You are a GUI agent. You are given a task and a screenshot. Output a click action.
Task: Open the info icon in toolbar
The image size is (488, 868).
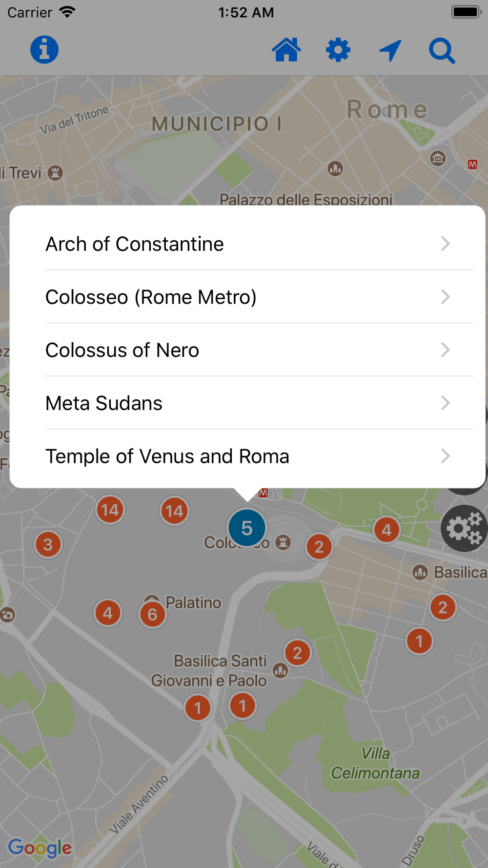tap(44, 50)
